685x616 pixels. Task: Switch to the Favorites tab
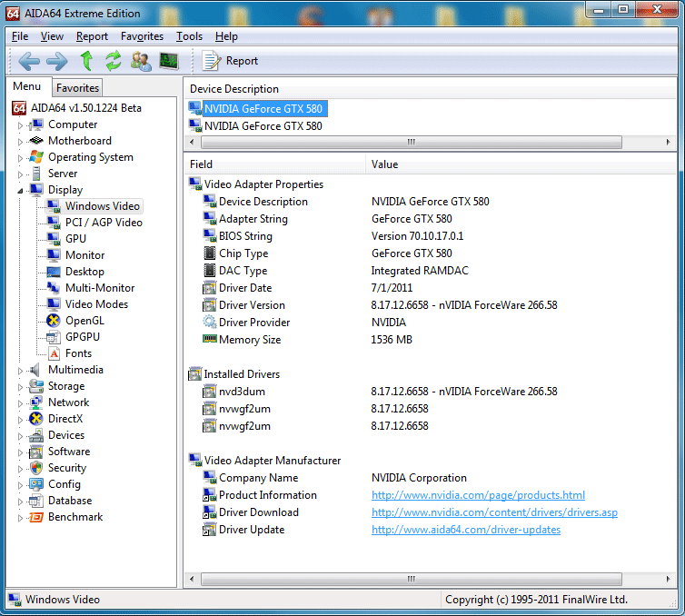[77, 88]
